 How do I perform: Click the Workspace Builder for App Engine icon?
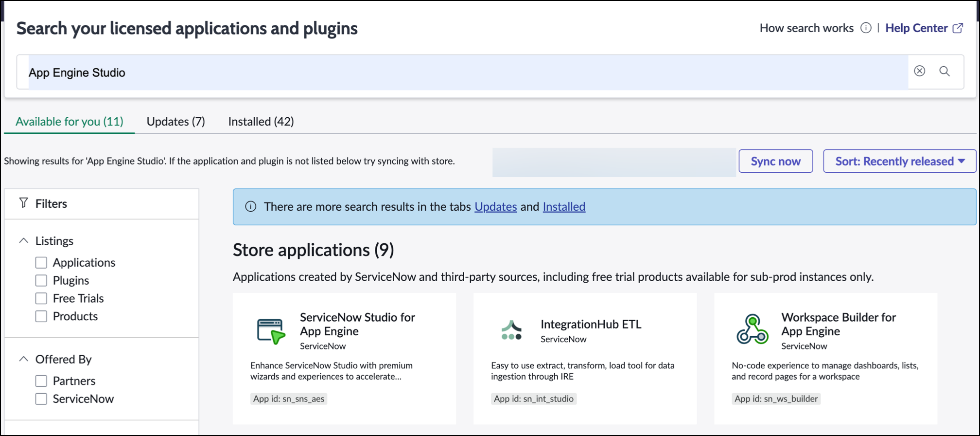[752, 329]
